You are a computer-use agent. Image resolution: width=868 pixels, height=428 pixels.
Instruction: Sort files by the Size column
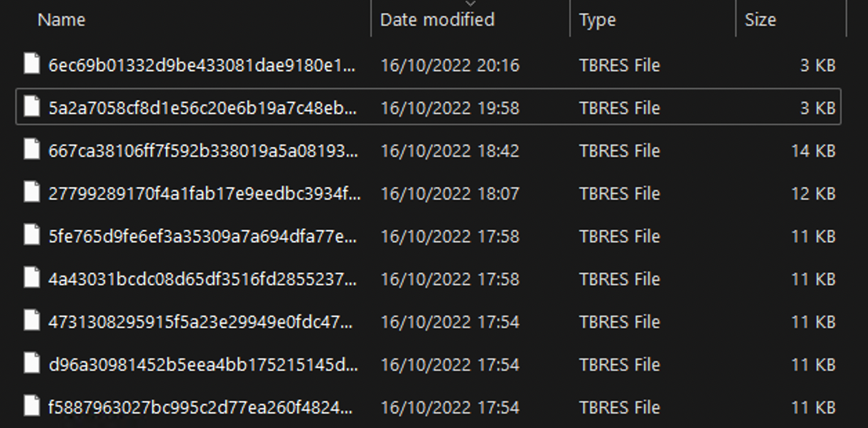[760, 20]
